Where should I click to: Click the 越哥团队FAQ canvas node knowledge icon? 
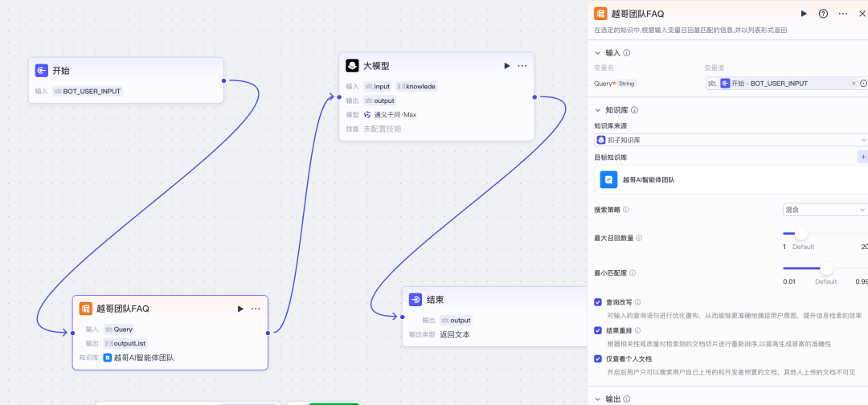pyautogui.click(x=85, y=309)
